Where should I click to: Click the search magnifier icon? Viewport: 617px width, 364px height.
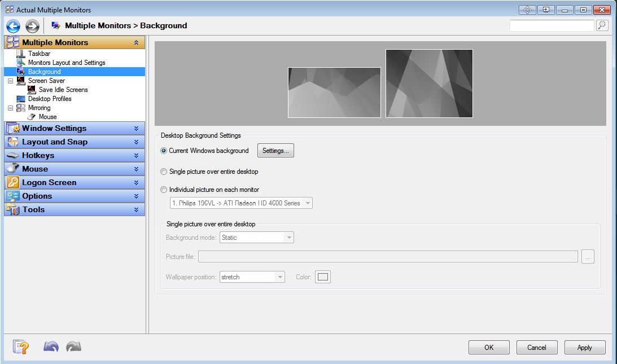click(602, 25)
